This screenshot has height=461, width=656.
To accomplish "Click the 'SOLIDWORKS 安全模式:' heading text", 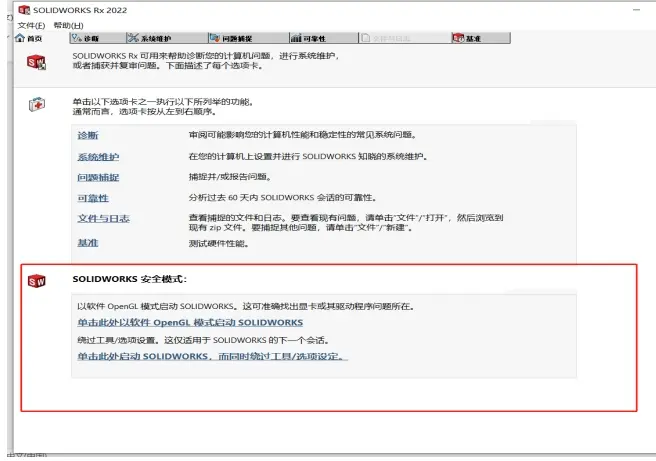I will click(x=130, y=279).
